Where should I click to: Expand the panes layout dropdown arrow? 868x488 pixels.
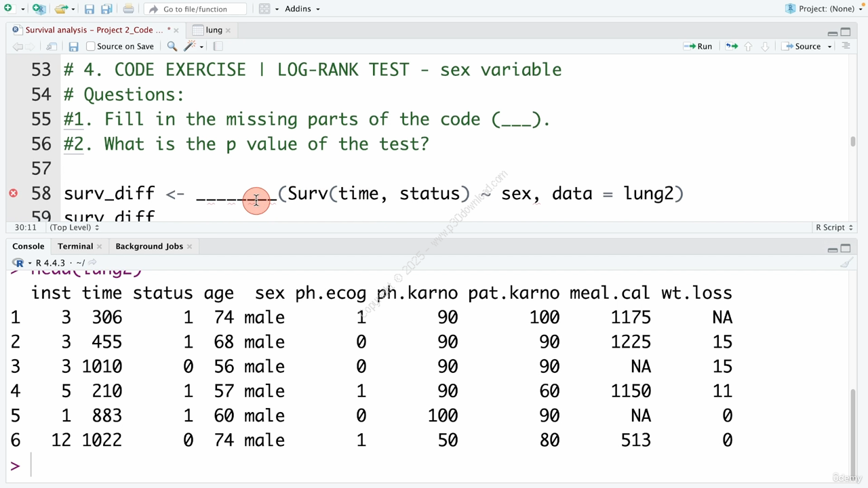pos(277,9)
